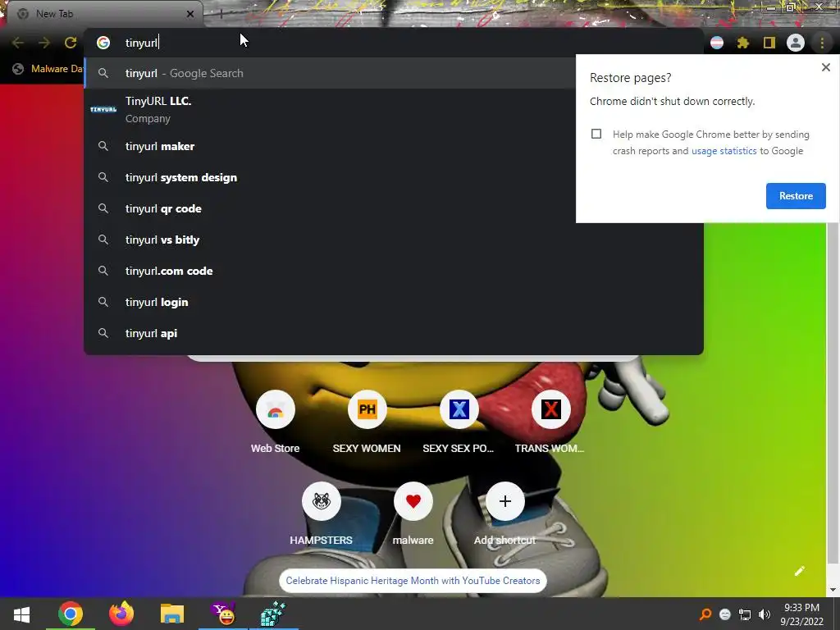Image resolution: width=840 pixels, height=630 pixels.
Task: Click the teal pixel-cube taskbar icon
Action: [273, 614]
